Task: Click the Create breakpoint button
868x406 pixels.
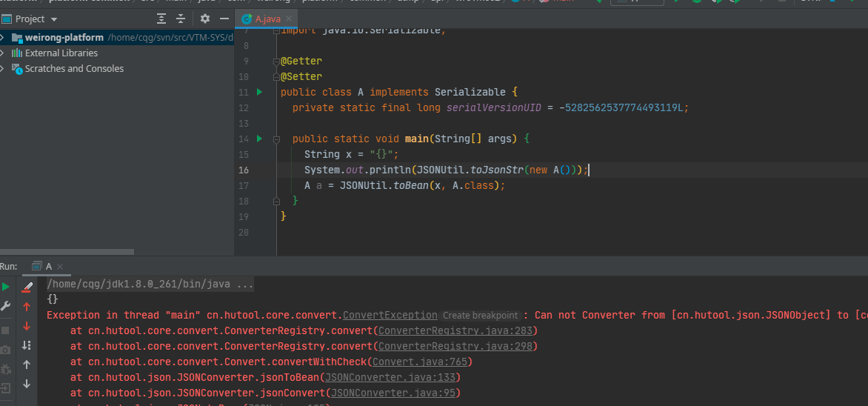Action: click(x=481, y=315)
